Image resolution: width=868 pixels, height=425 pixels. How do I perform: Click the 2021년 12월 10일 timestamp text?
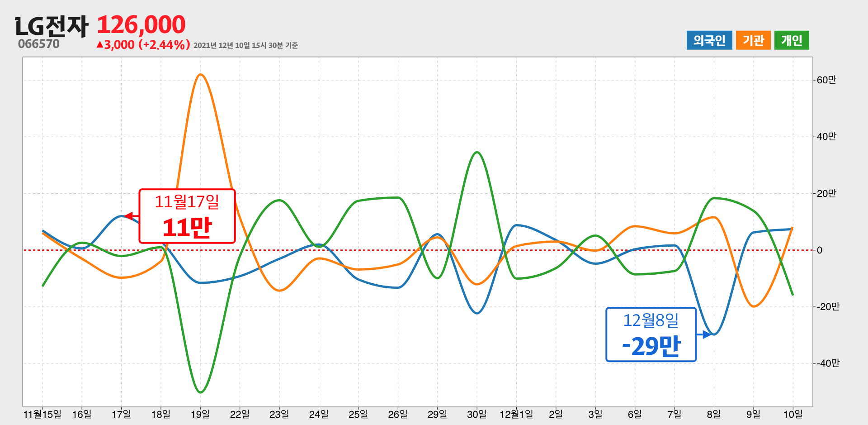[245, 45]
